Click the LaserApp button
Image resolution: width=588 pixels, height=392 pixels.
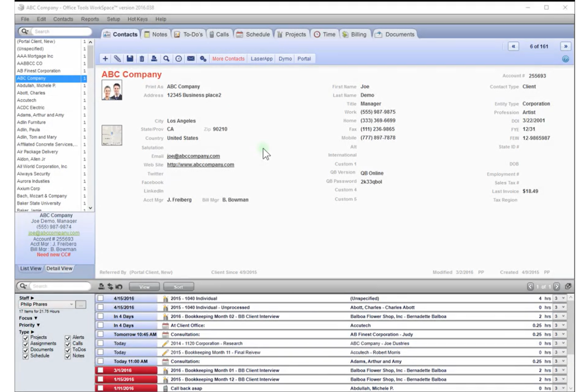coord(261,59)
